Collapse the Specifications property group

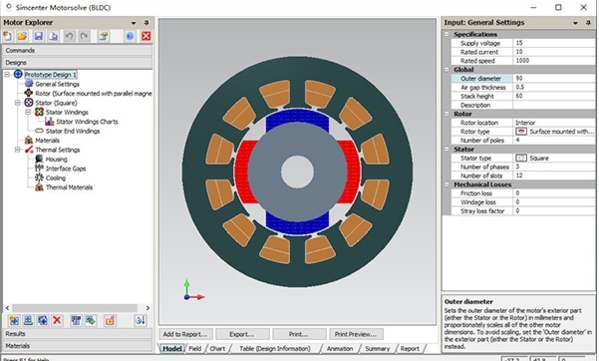447,34
